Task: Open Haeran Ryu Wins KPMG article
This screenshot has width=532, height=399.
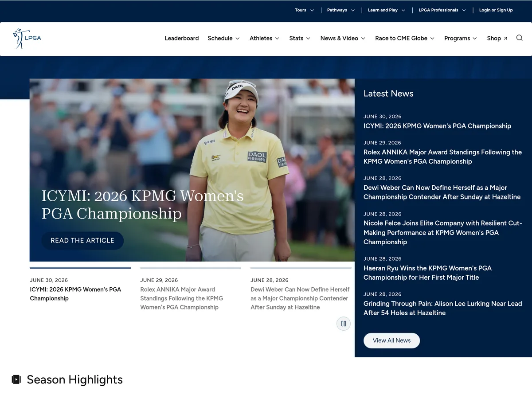Action: point(428,273)
